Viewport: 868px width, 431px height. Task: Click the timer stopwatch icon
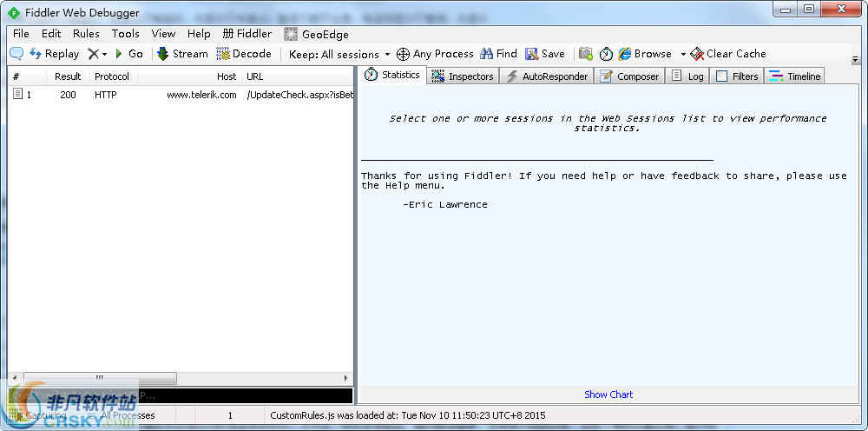click(606, 54)
